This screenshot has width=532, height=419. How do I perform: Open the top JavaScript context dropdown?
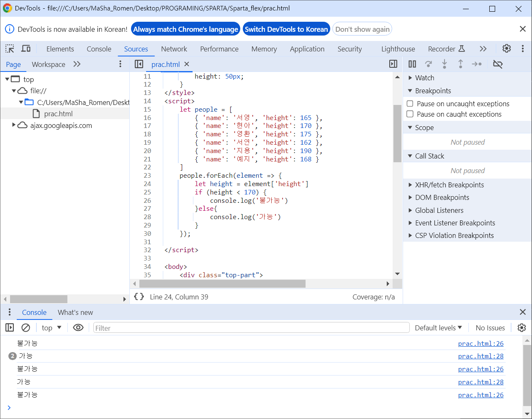point(51,328)
